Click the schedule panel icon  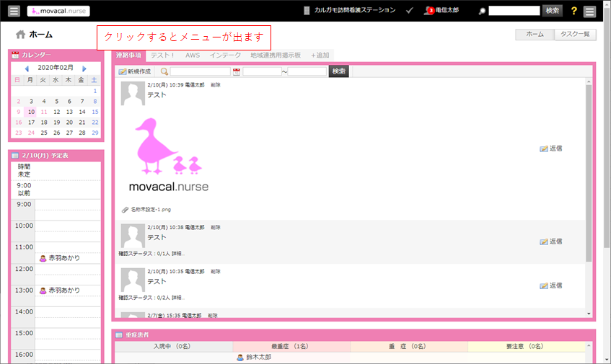click(15, 156)
